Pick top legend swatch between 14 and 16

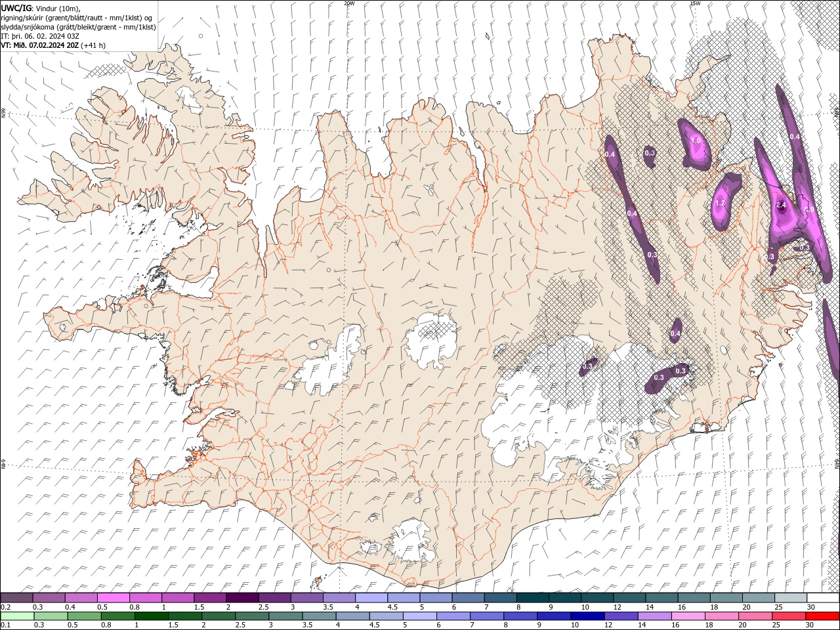click(x=662, y=598)
